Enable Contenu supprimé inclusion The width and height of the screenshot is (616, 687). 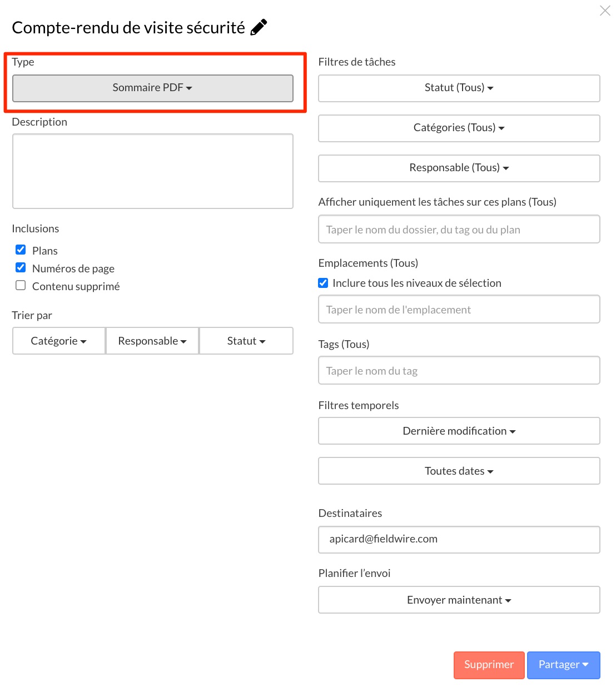point(21,285)
